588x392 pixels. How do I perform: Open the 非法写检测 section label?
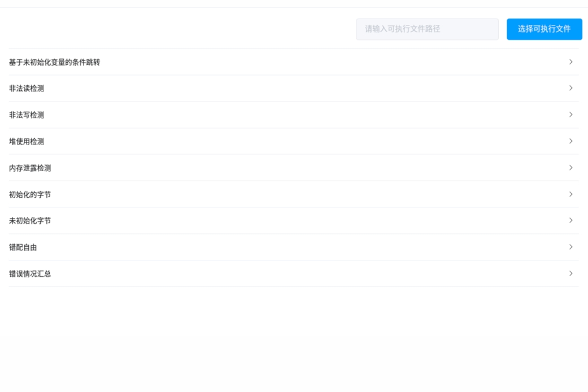click(27, 115)
